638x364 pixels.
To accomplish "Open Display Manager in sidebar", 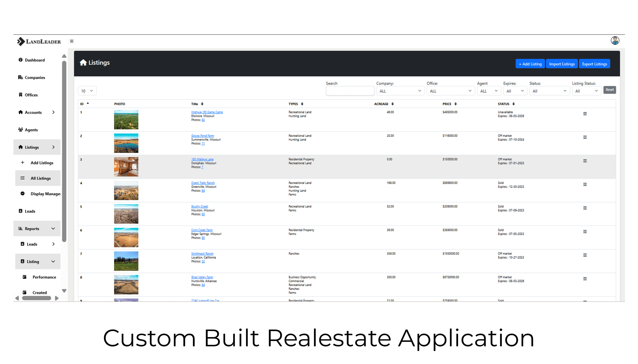I will (x=45, y=194).
